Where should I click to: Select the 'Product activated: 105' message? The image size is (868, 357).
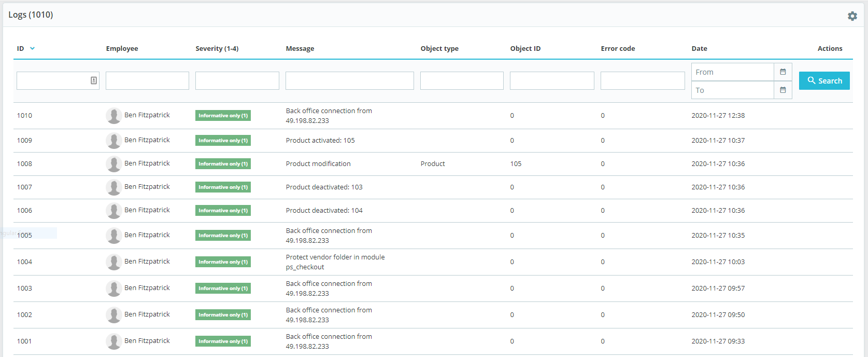click(320, 141)
